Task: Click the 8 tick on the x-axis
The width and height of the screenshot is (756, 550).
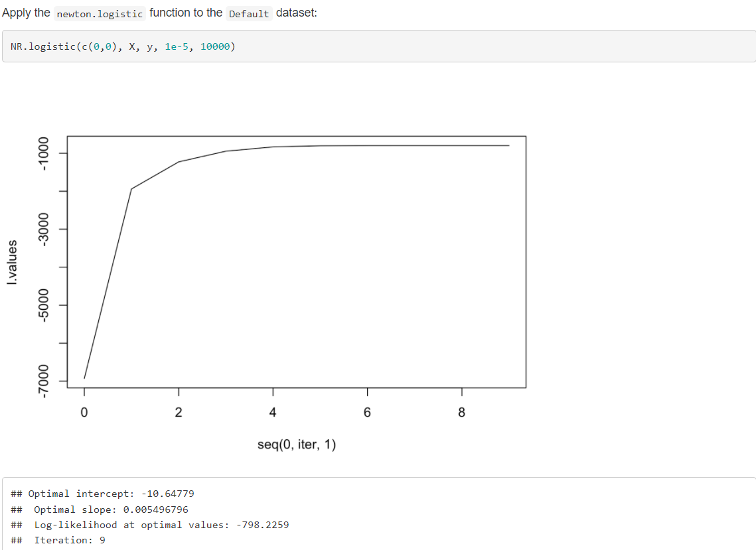Action: pyautogui.click(x=461, y=411)
